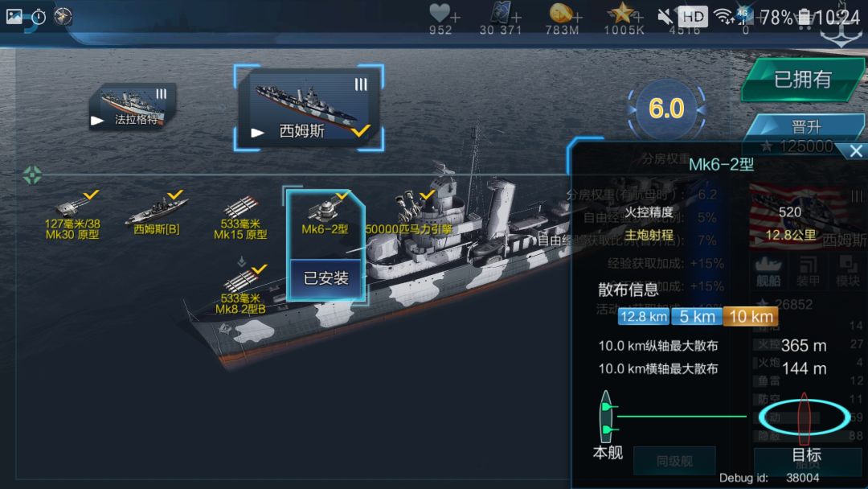
Task: Add more gold coins with the plus icon
Action: 577,17
